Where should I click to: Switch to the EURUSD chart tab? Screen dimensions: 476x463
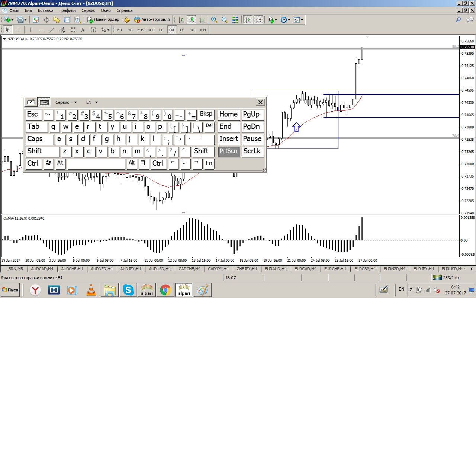point(451,269)
